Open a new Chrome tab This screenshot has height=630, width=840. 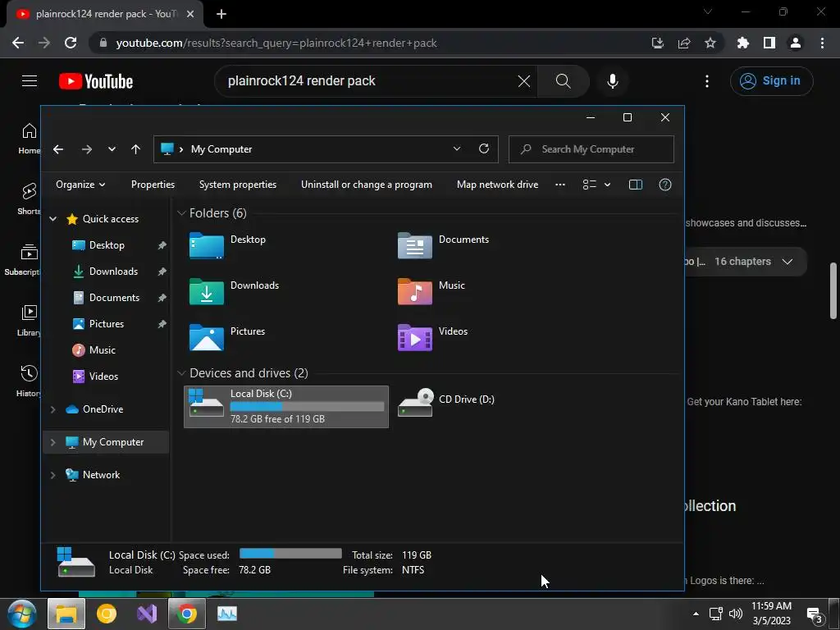click(x=221, y=14)
